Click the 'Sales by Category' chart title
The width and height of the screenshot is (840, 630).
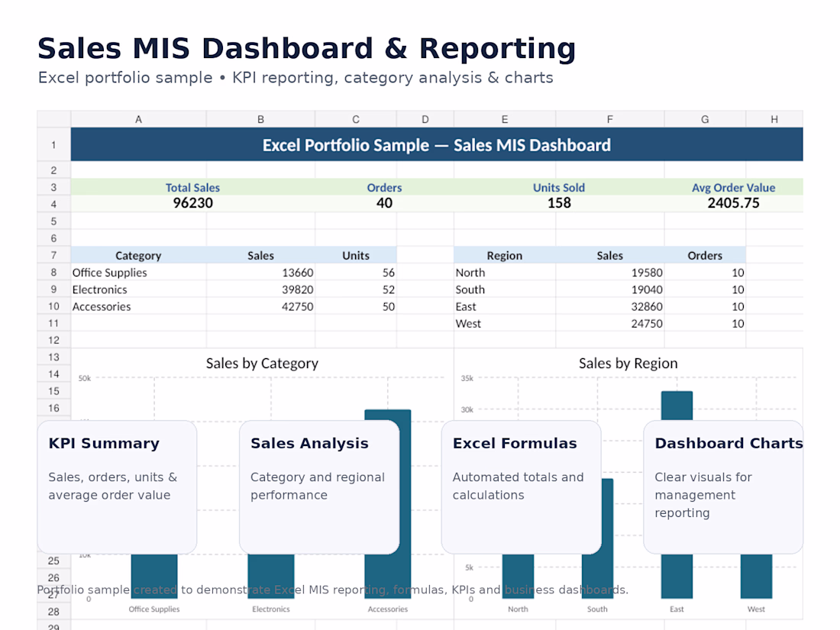tap(262, 363)
